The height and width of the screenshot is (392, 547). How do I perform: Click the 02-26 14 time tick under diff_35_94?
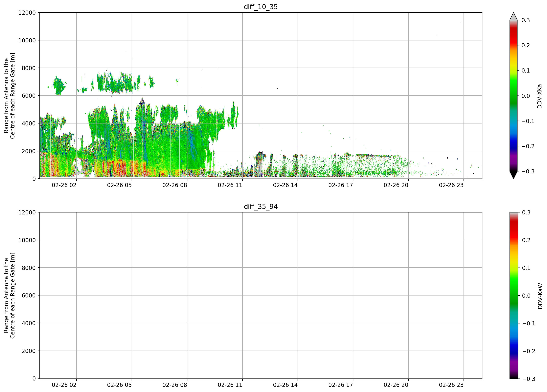pyautogui.click(x=285, y=385)
